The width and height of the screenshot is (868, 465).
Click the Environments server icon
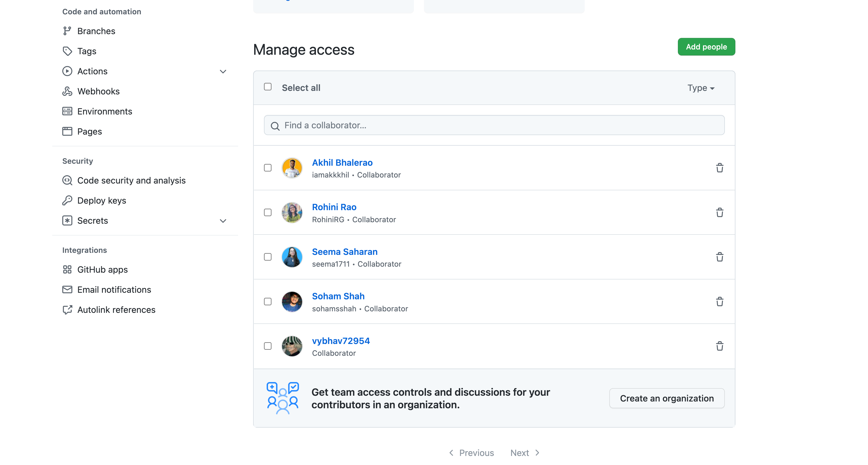[x=67, y=111]
